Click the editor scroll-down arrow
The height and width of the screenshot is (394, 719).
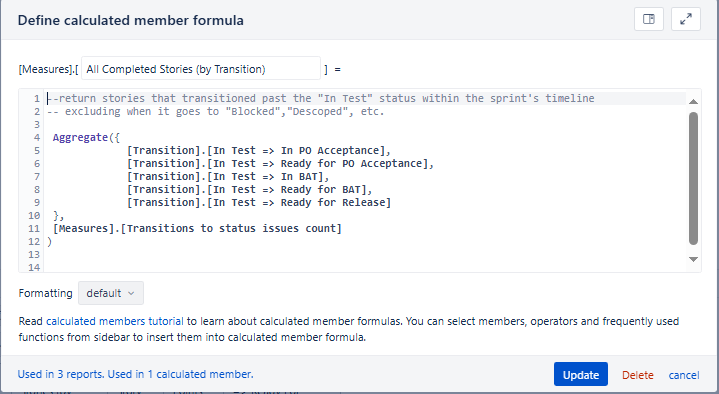coord(693,259)
